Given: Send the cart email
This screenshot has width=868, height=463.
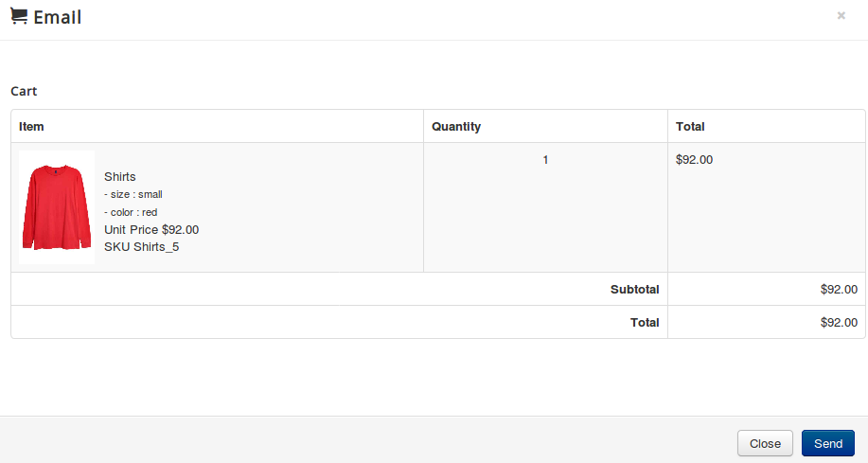Looking at the screenshot, I should [827, 444].
